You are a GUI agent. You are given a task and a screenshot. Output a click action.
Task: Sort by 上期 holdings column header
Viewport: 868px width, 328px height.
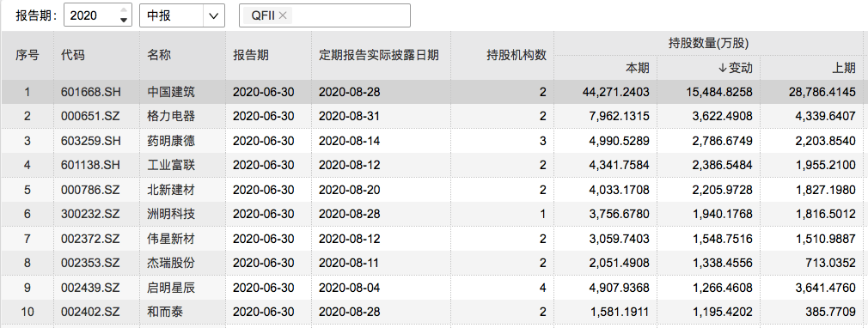pyautogui.click(x=844, y=68)
